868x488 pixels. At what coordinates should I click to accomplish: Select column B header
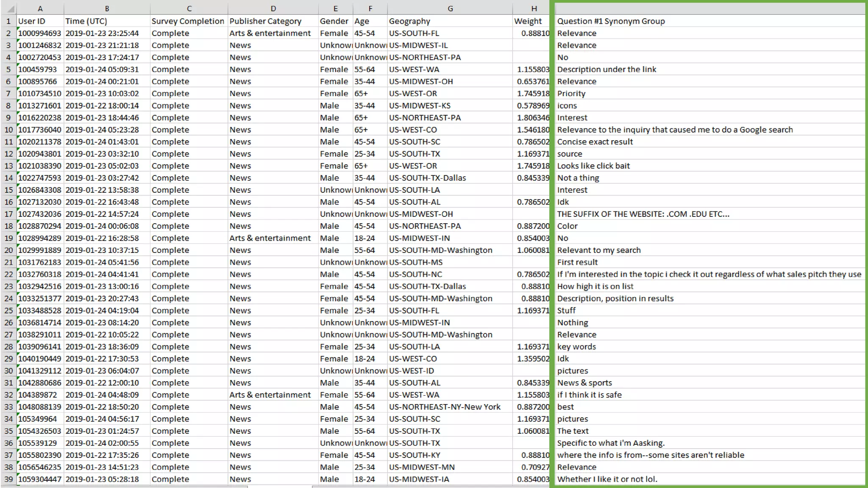[107, 8]
